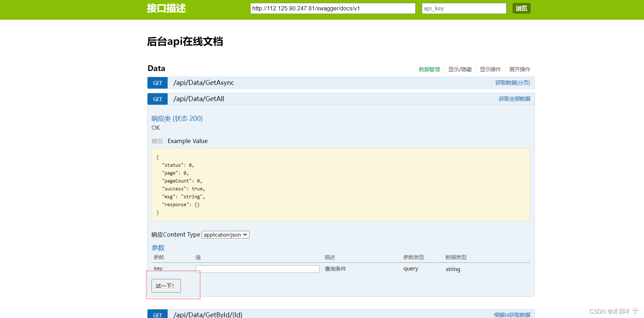Click the 试一下! button
Image resolution: width=644 pixels, height=318 pixels.
click(166, 286)
